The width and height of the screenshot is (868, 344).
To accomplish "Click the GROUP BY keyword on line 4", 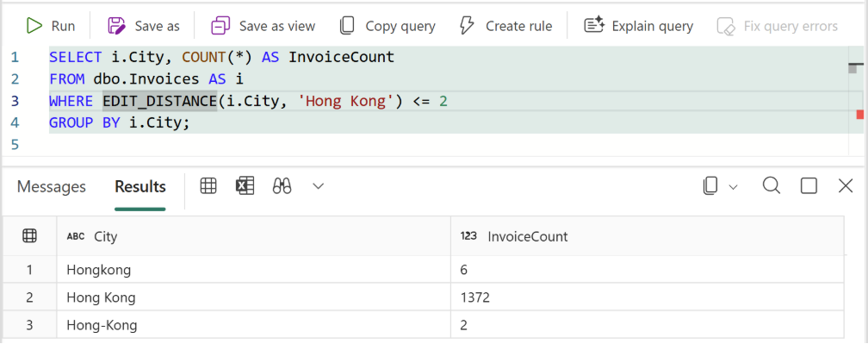I will [84, 122].
